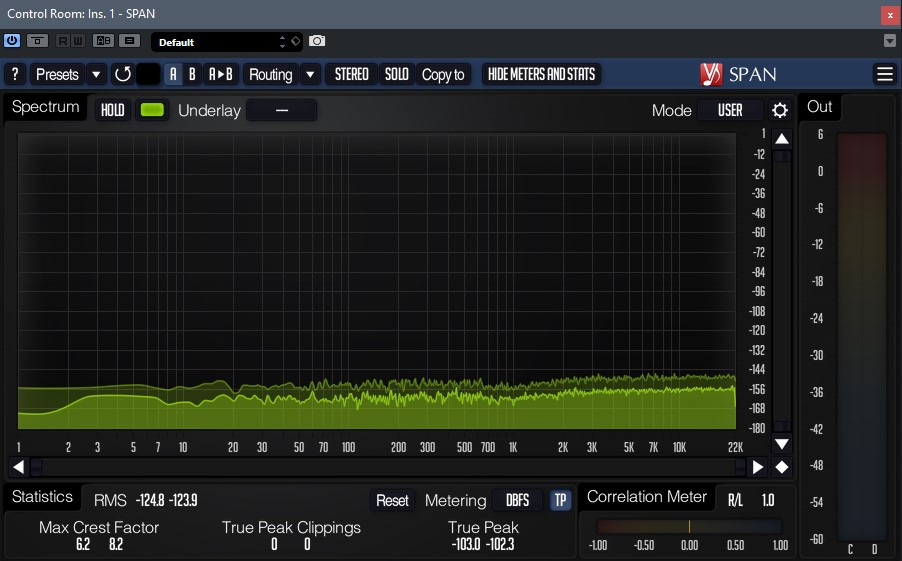Open the Presets menu
Screen dimensions: 902x561
tap(57, 74)
